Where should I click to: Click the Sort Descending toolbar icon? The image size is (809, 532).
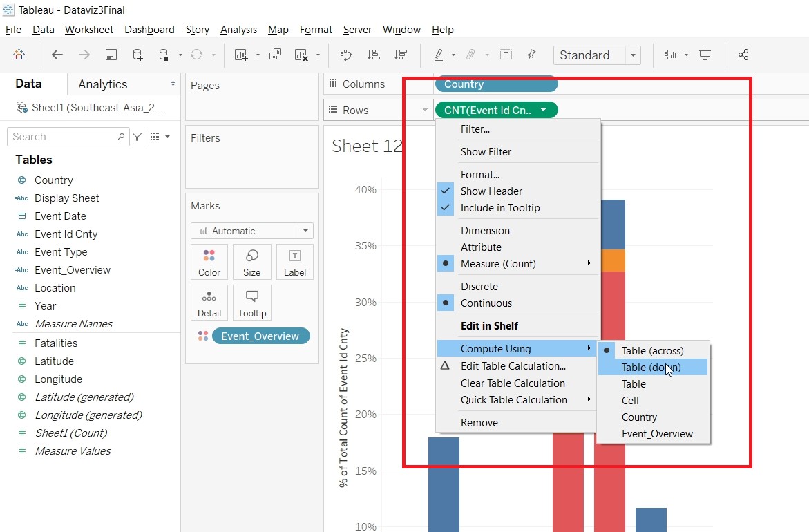pyautogui.click(x=400, y=55)
